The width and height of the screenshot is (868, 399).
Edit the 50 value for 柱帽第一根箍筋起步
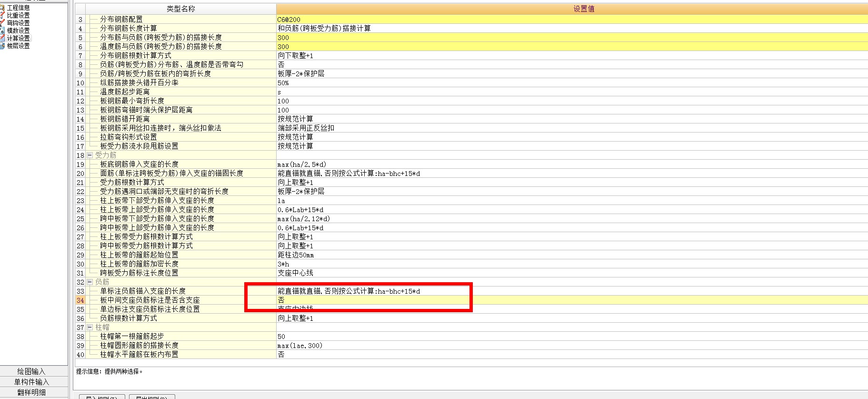(x=572, y=337)
